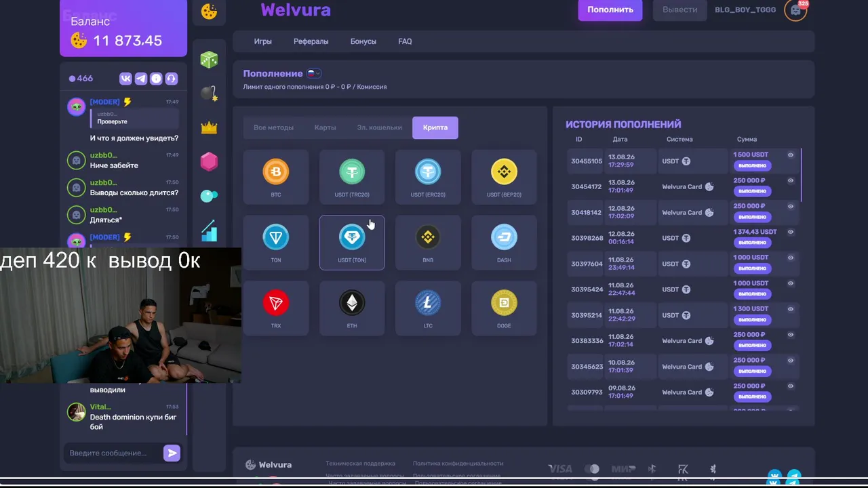This screenshot has height=488, width=868.
Task: Open Политика конфиденциальности footer link
Action: coord(458,464)
